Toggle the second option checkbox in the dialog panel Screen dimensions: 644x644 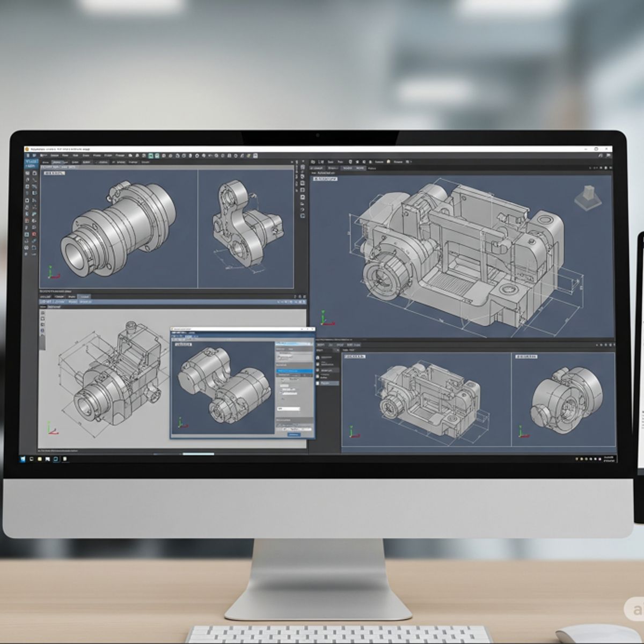tap(281, 393)
